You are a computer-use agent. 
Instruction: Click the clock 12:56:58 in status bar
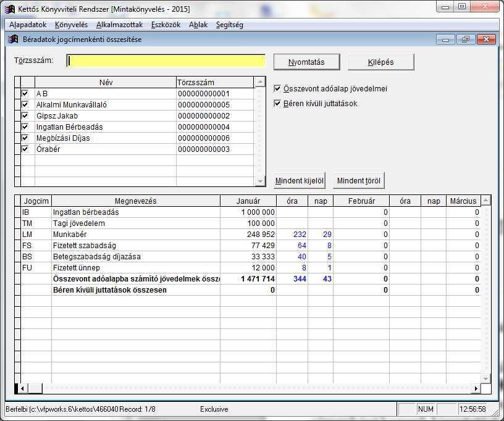click(472, 409)
